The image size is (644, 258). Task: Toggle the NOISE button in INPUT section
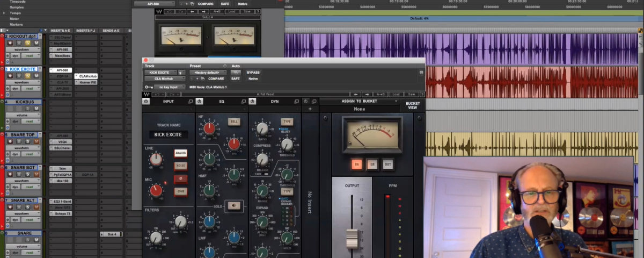tap(180, 166)
